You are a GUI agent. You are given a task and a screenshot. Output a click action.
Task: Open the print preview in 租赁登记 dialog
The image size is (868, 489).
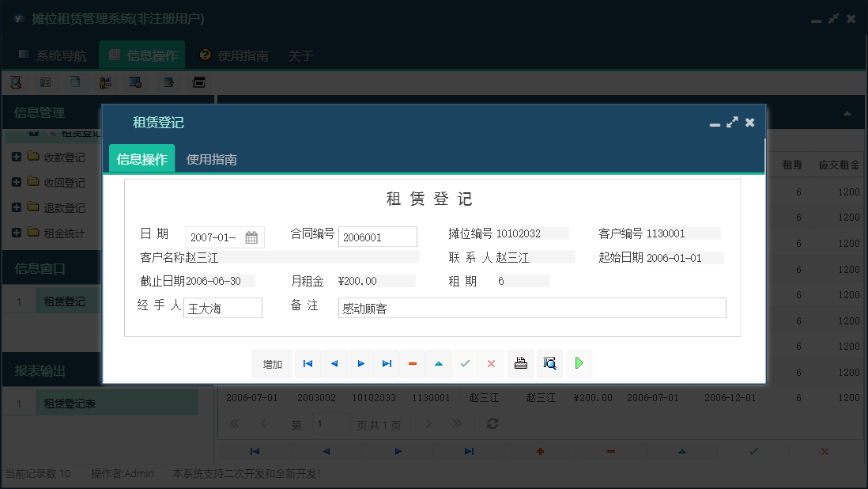coord(549,363)
